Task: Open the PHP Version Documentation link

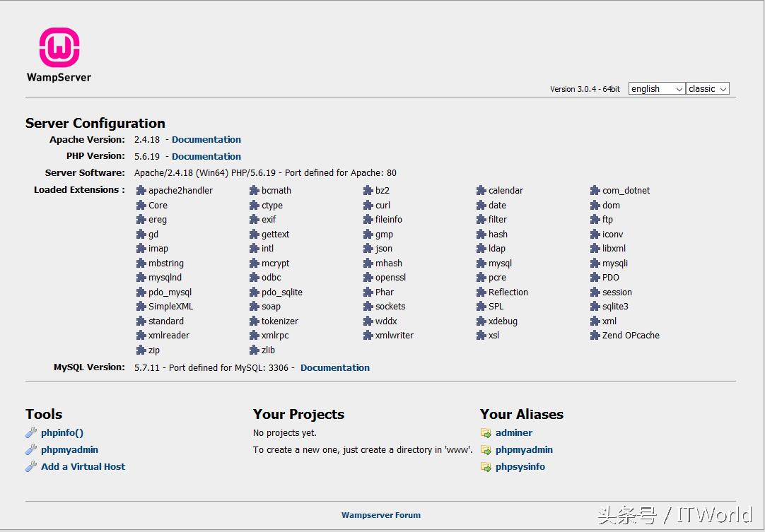Action: (206, 157)
